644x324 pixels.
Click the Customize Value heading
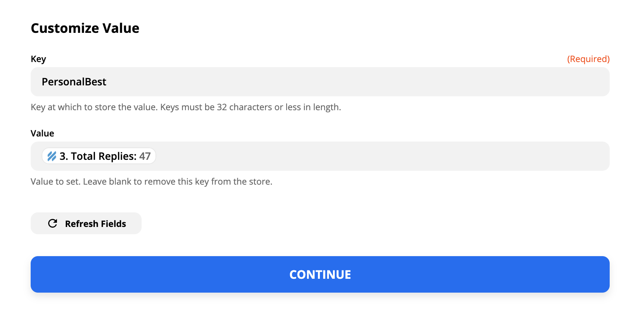(85, 28)
